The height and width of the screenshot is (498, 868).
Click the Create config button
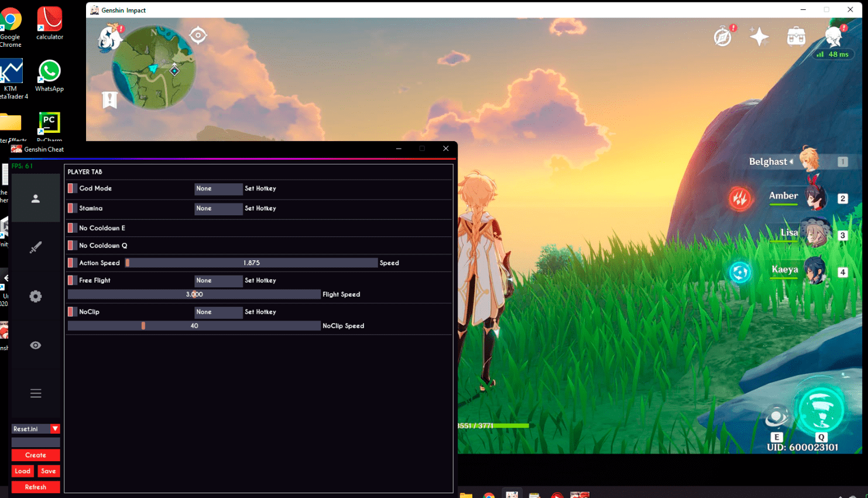[x=36, y=455]
